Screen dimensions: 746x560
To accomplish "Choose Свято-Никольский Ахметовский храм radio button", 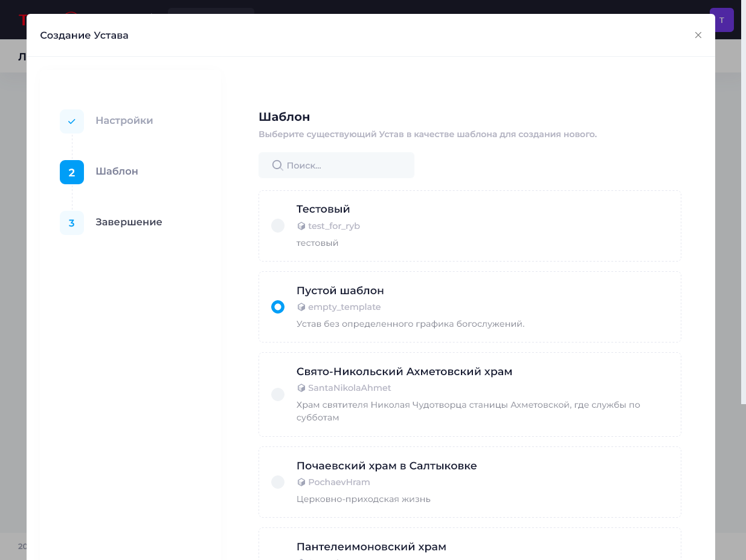I will click(278, 394).
